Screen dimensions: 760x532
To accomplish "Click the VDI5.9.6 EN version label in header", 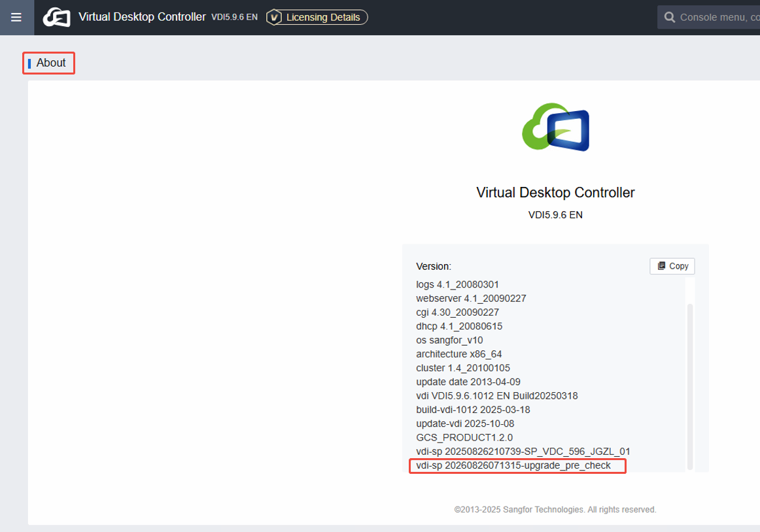I will pos(235,18).
